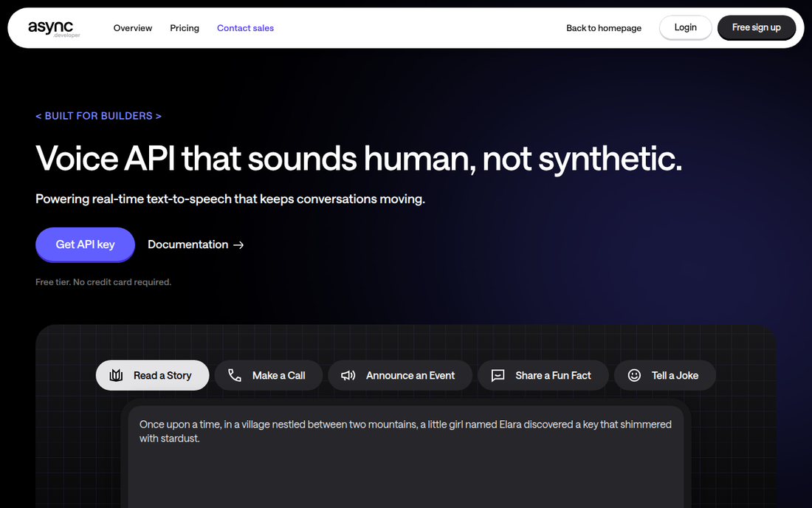Click 'Free tier. No credit card required.' note
The image size is (812, 508).
[103, 282]
